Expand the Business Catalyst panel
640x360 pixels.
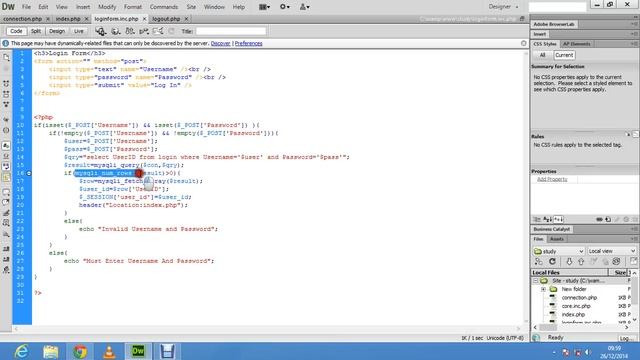[551, 229]
